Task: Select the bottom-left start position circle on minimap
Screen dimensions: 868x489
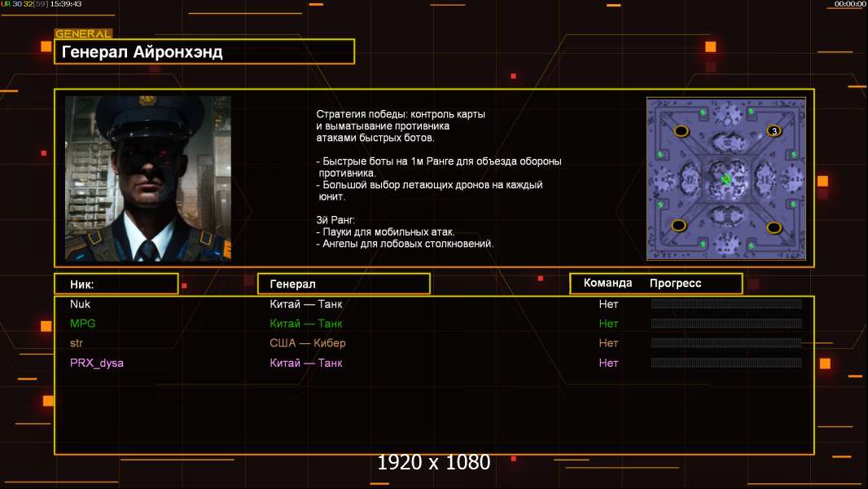Action: click(x=678, y=226)
